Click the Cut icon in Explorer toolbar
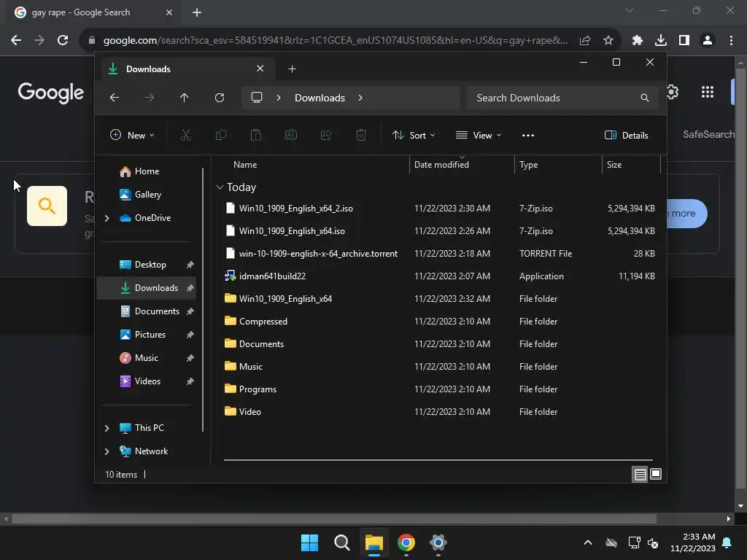747x560 pixels. [186, 135]
